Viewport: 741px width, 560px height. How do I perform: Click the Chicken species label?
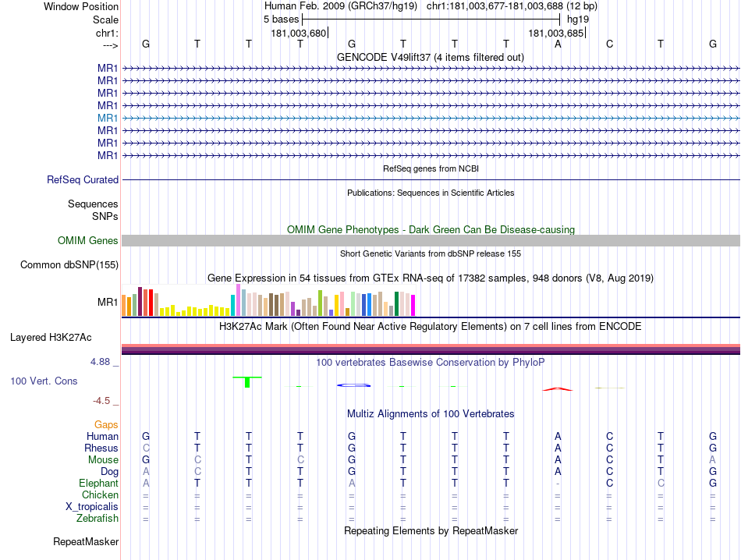pyautogui.click(x=100, y=494)
